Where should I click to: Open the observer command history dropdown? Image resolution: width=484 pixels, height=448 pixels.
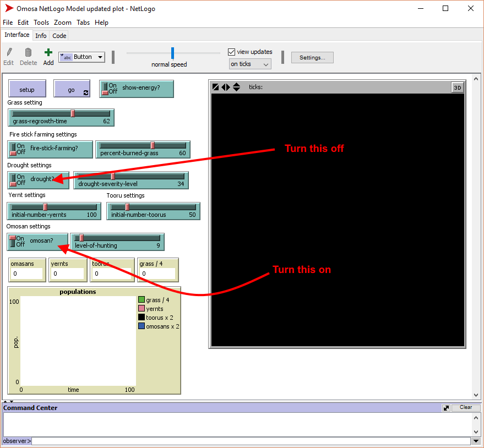[476, 441]
